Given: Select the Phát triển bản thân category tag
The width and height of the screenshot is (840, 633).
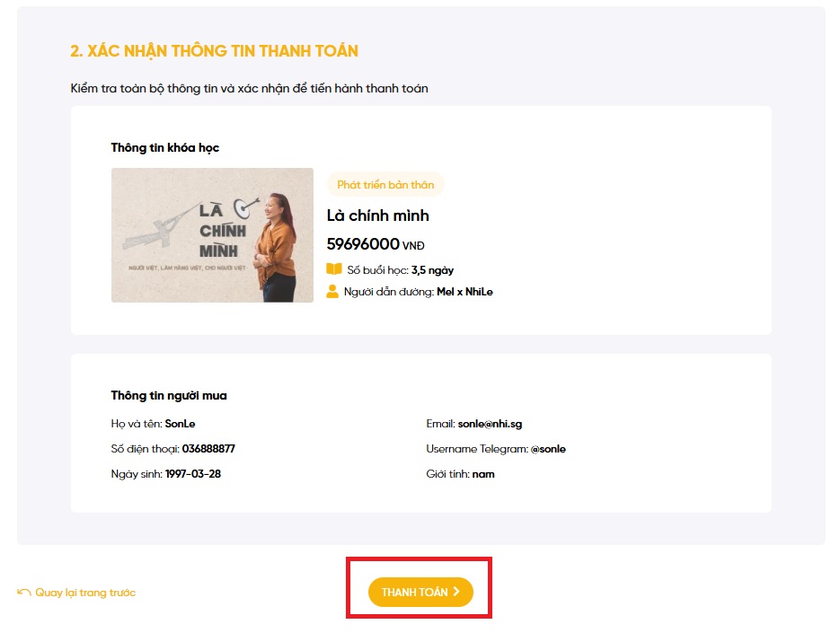Looking at the screenshot, I should (x=385, y=185).
